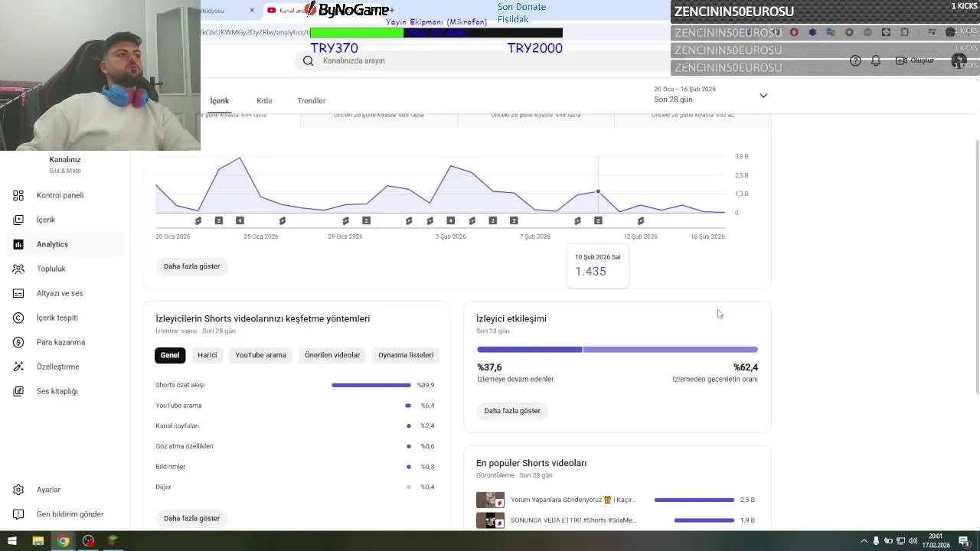
Task: Click Daha fazla göster under İzleyici etkileşimi
Action: pos(512,411)
